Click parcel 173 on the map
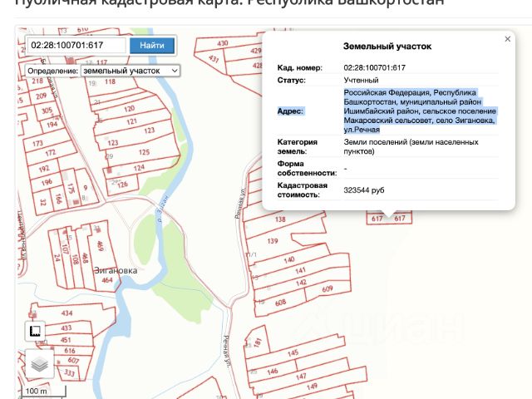 coord(37,144)
